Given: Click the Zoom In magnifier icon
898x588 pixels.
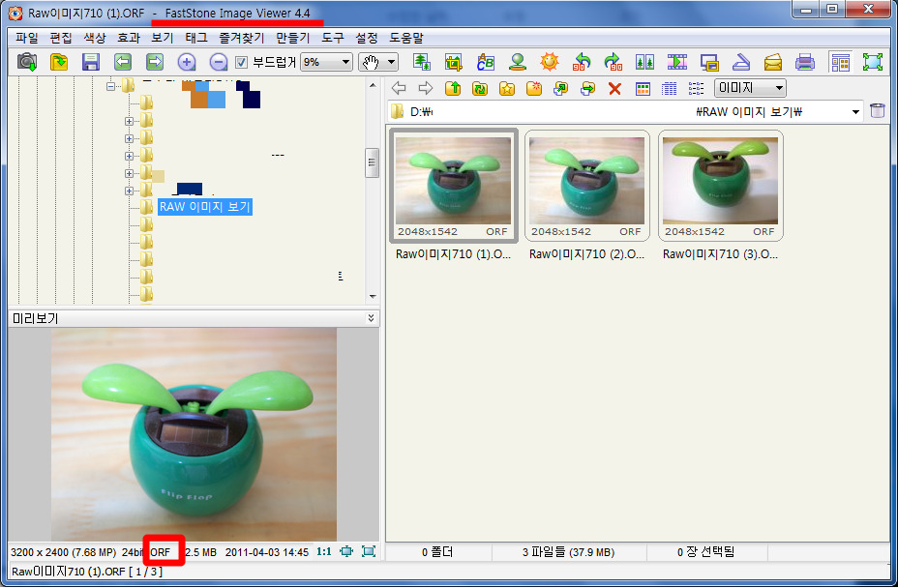Looking at the screenshot, I should (187, 62).
